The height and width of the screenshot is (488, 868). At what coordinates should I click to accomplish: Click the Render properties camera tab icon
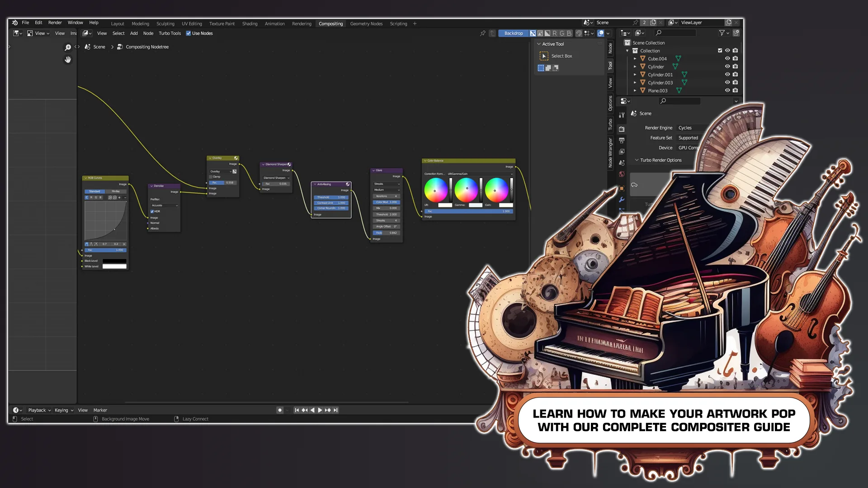(622, 129)
